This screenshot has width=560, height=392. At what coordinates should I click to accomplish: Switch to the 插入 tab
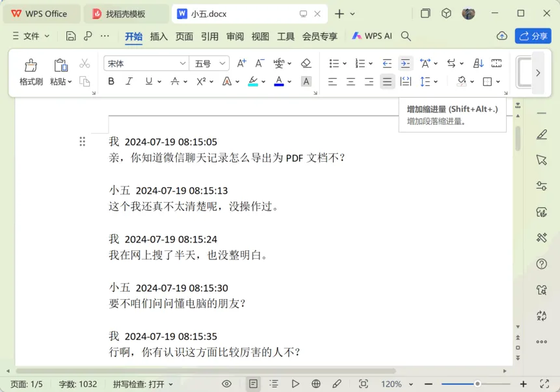pyautogui.click(x=159, y=36)
